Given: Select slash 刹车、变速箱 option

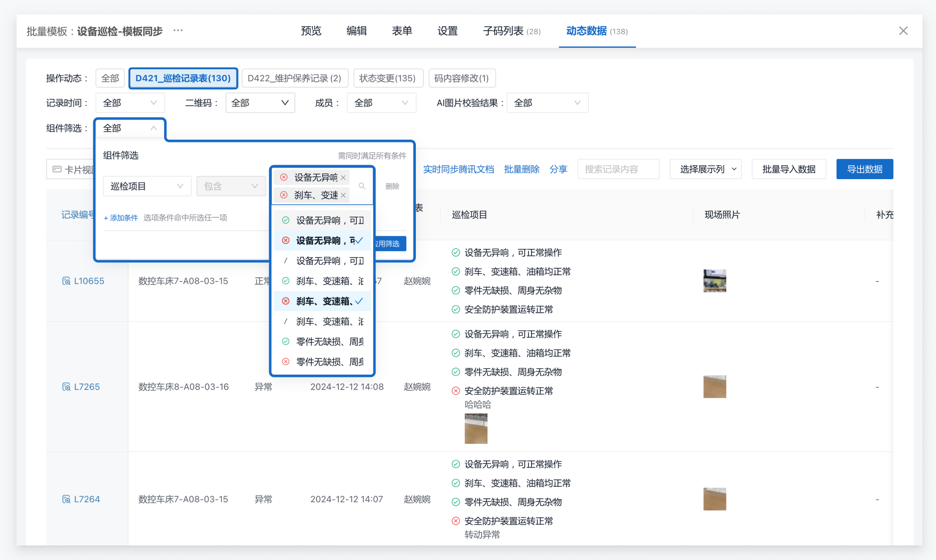Looking at the screenshot, I should click(323, 321).
